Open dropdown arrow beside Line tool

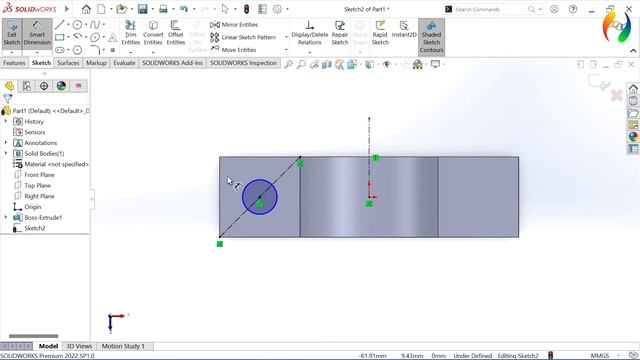tap(68, 25)
